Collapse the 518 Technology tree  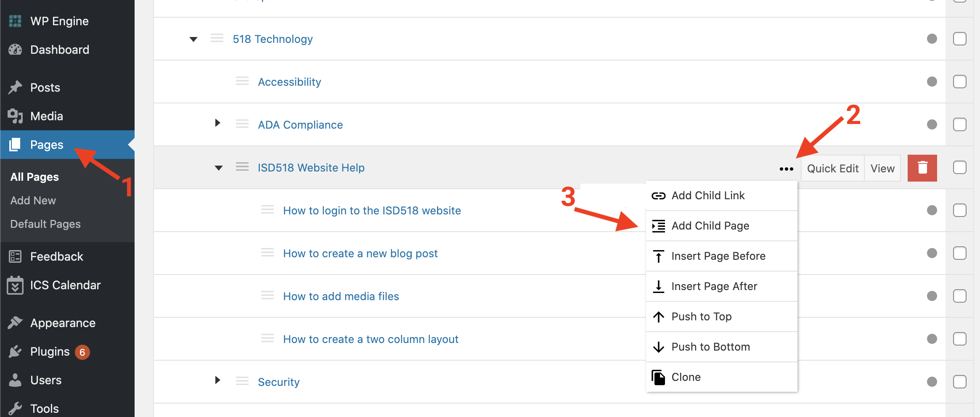coord(193,39)
